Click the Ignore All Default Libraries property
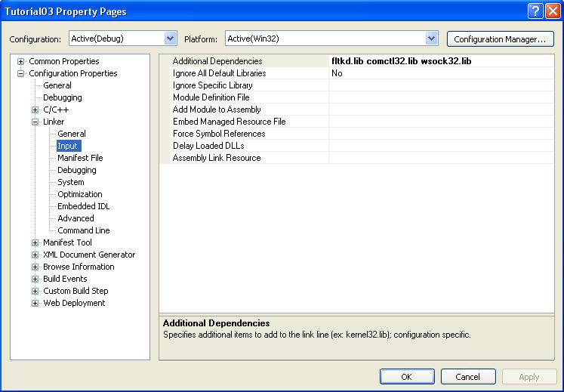This screenshot has width=564, height=392. click(x=219, y=73)
